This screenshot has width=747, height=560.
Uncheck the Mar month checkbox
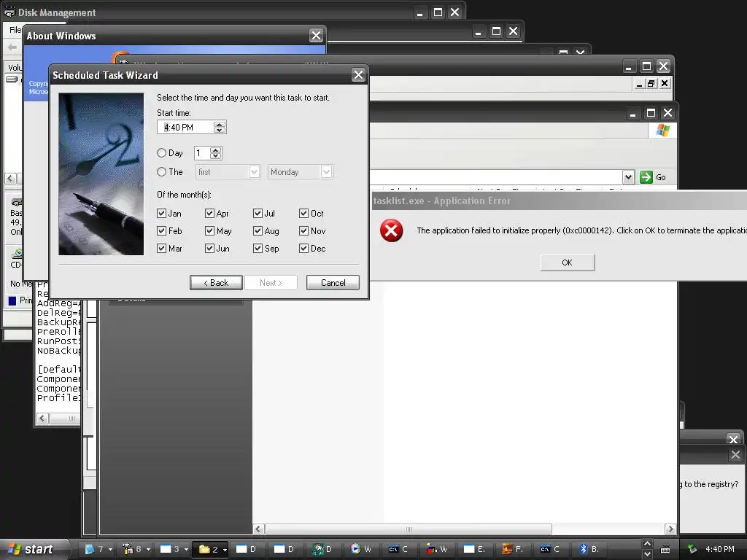click(x=161, y=249)
